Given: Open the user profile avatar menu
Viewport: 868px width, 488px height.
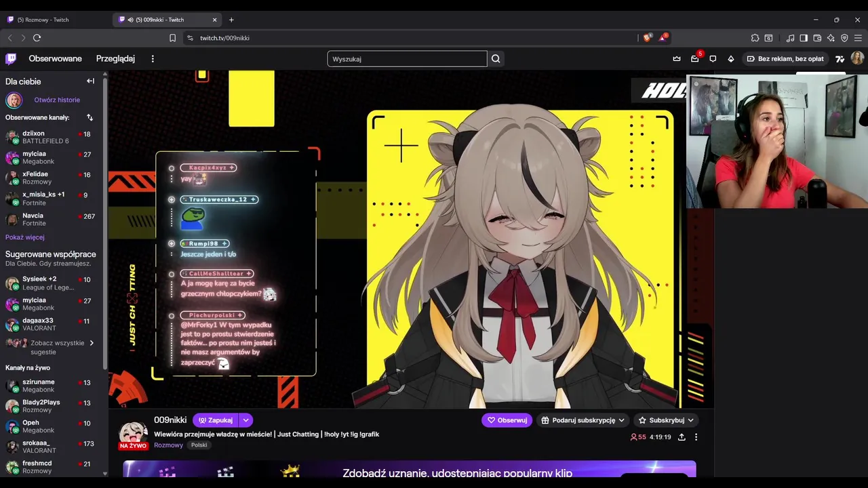Looking at the screenshot, I should point(857,58).
